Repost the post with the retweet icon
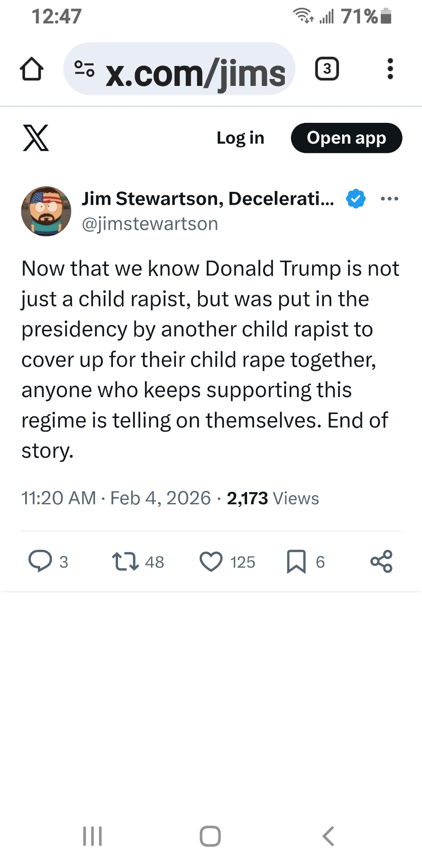Screen dimensions: 422x868 [125, 561]
